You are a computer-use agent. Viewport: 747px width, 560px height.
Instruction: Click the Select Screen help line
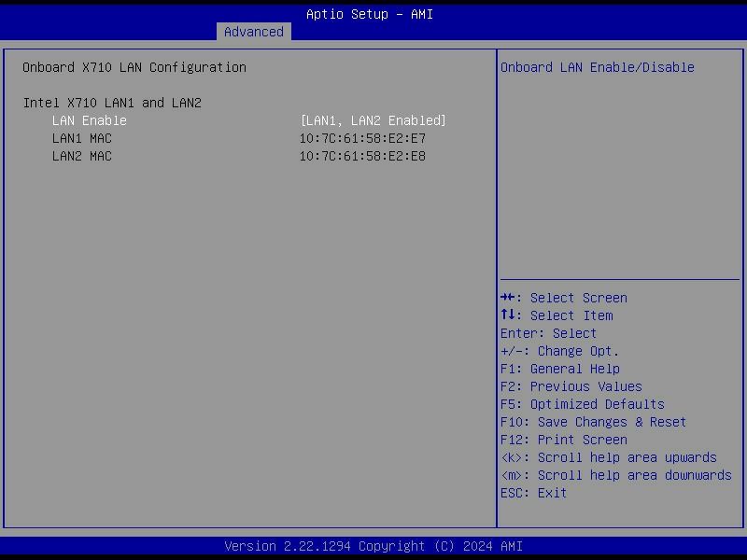pos(564,298)
